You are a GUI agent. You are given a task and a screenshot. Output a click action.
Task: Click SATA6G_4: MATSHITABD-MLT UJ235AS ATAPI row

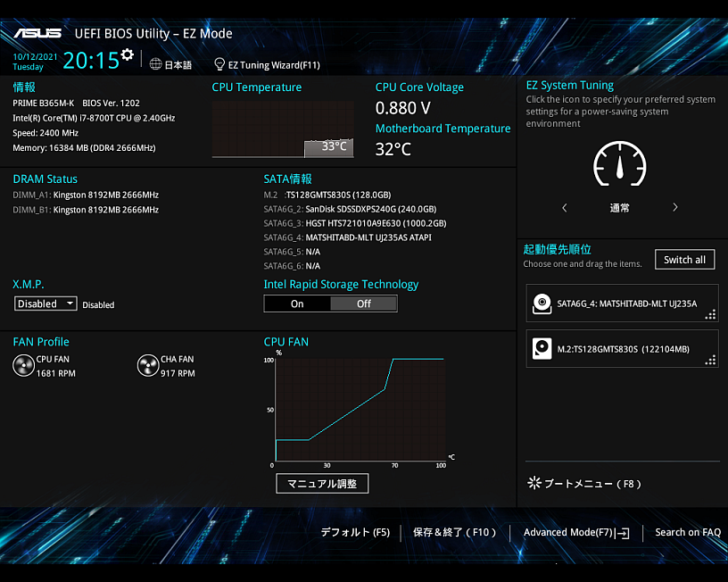pos(348,237)
